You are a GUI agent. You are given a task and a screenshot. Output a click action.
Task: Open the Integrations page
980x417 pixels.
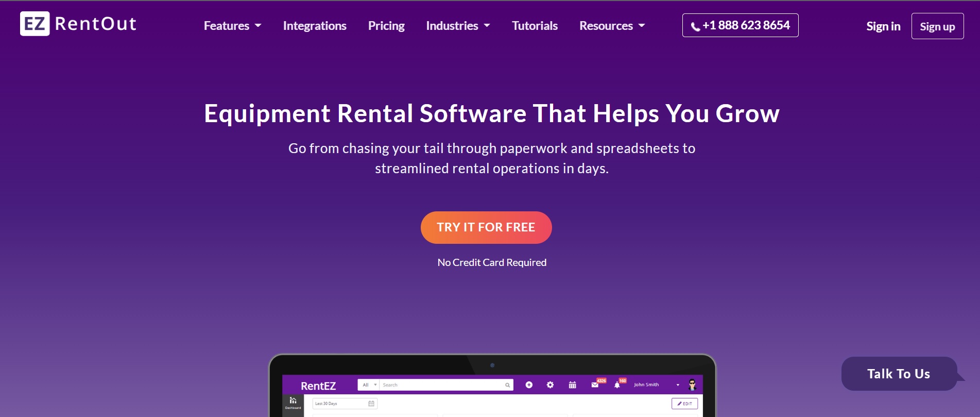315,26
